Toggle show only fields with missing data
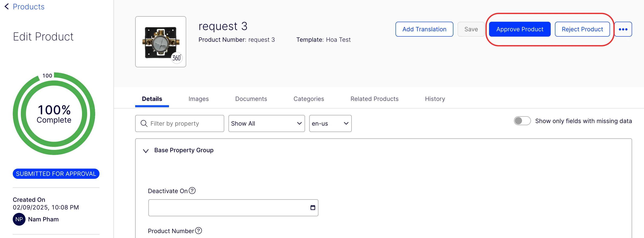The width and height of the screenshot is (644, 238). 522,121
